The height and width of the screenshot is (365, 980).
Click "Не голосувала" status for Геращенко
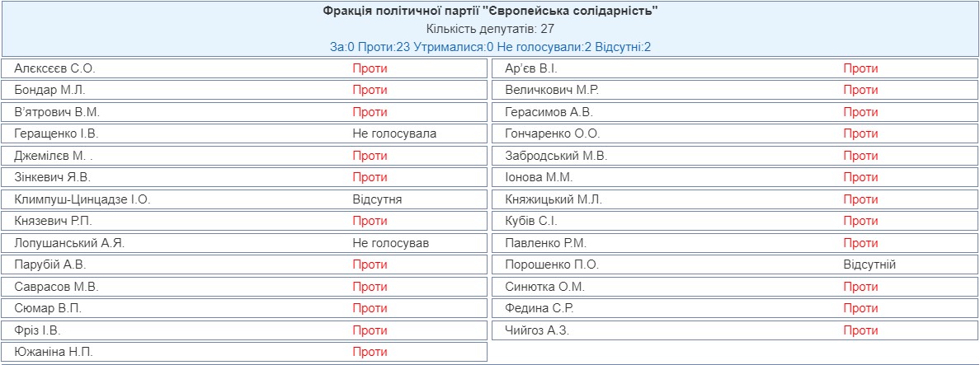click(394, 133)
